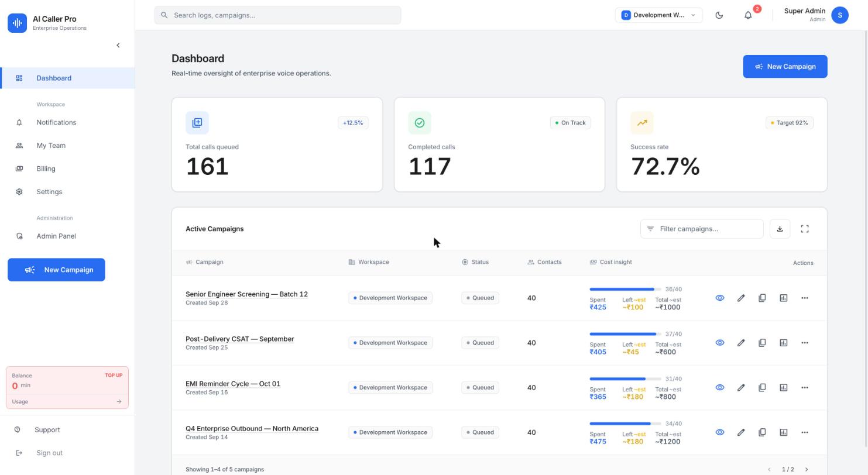Open analytics for Senior Engineer Screening

(x=783, y=298)
